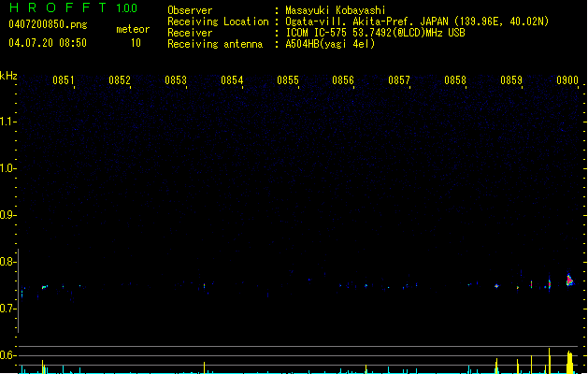Click the HROFFT 1.0.0 title text
Image resolution: width=588 pixels, height=374 pixels.
pyautogui.click(x=74, y=7)
